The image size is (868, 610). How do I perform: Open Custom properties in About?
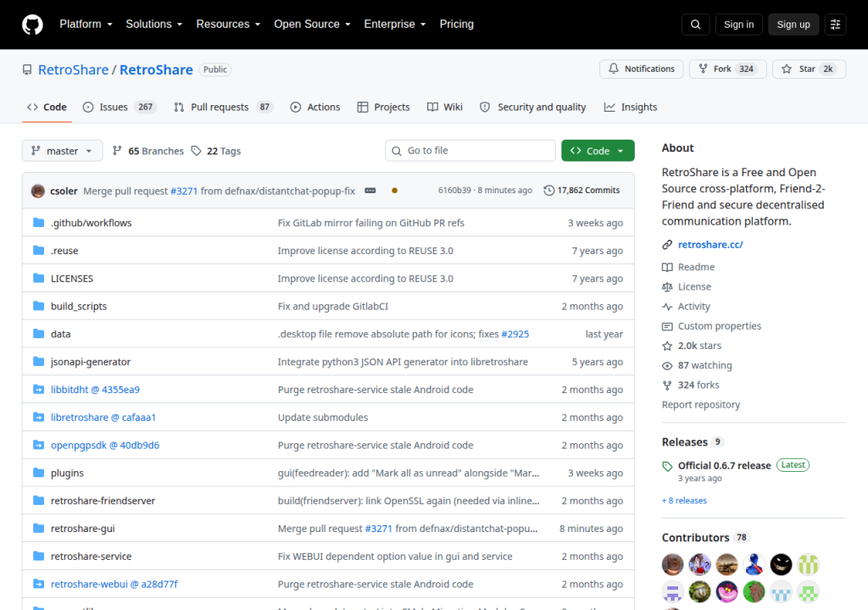tap(719, 326)
